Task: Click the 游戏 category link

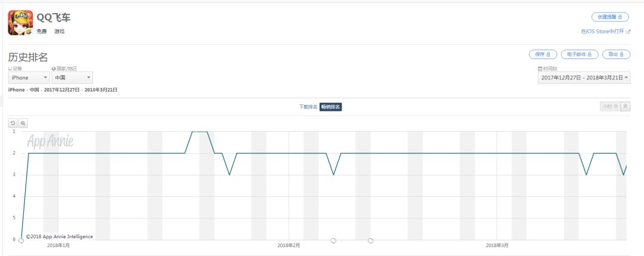Action: [59, 31]
